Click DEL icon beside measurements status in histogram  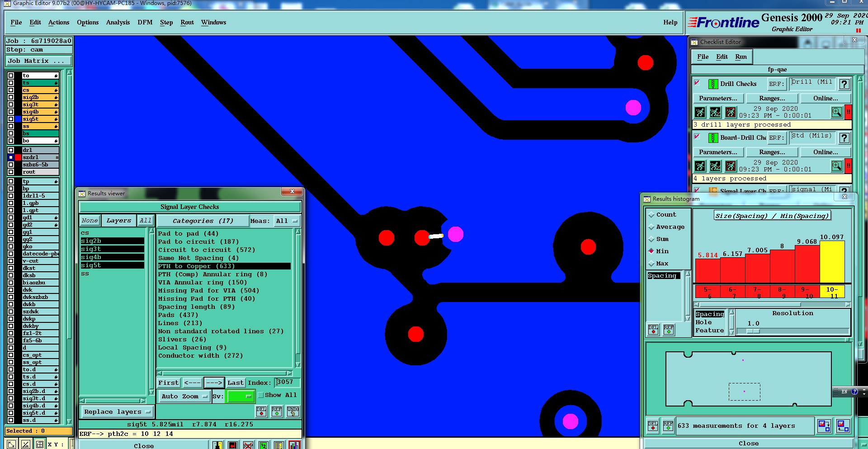[x=653, y=426]
